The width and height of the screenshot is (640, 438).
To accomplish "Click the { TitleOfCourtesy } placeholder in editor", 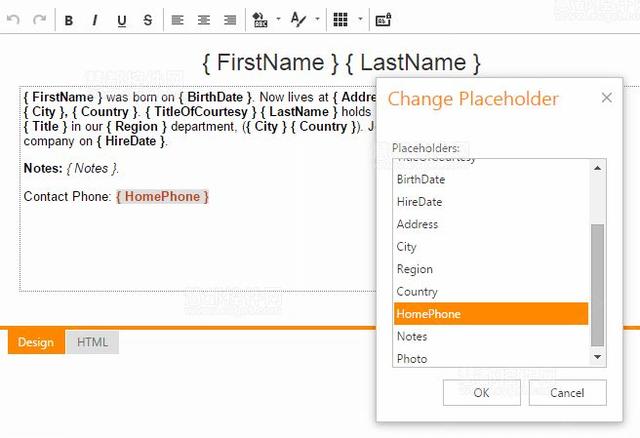I will click(x=200, y=112).
